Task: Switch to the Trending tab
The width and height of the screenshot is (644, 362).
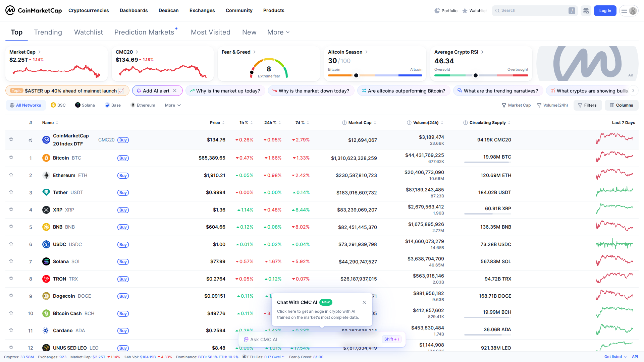Action: (48, 32)
